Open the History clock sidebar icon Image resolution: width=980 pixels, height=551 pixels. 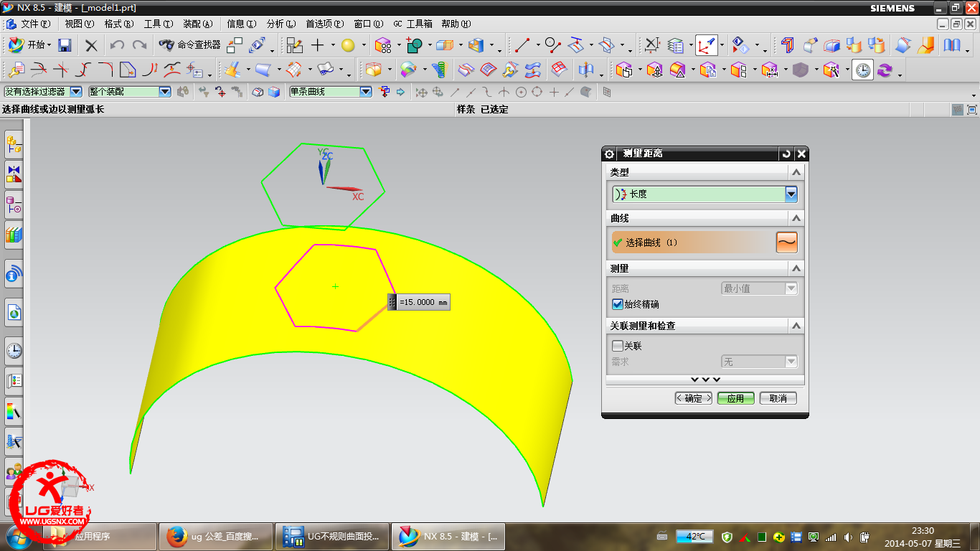pyautogui.click(x=14, y=351)
